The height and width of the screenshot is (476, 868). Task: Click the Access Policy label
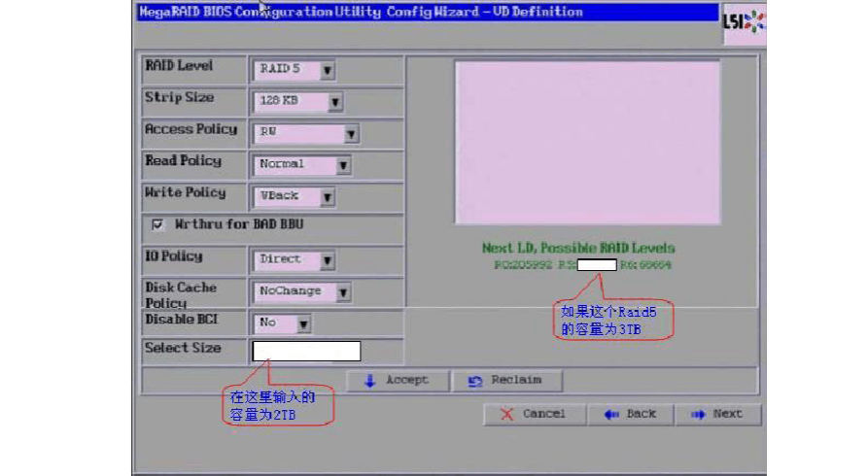[191, 129]
